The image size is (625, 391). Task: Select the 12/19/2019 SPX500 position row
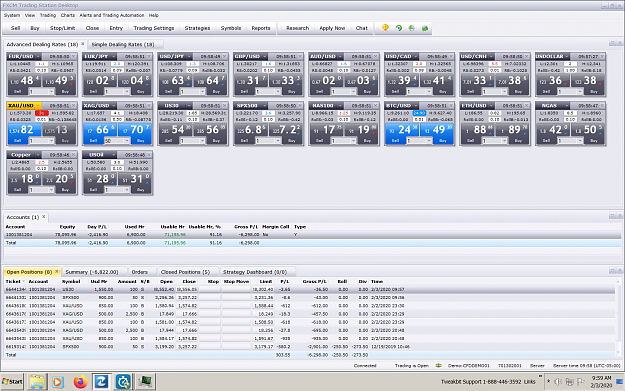(x=309, y=347)
